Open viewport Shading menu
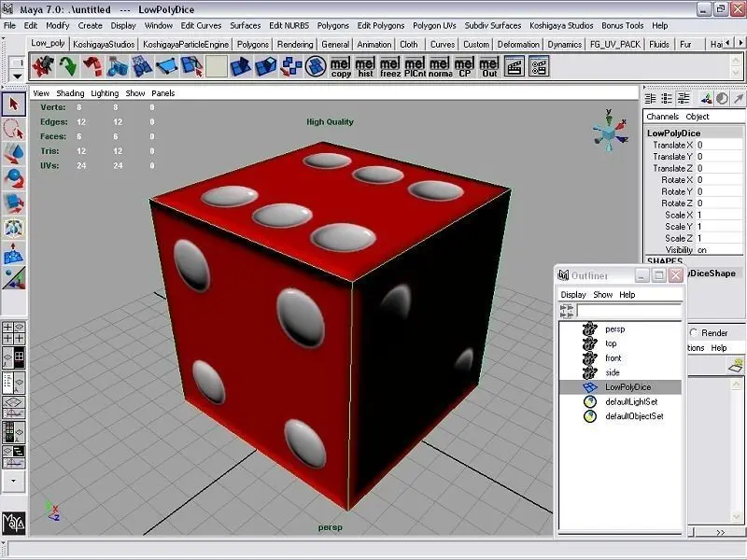Image resolution: width=747 pixels, height=560 pixels. tap(70, 93)
